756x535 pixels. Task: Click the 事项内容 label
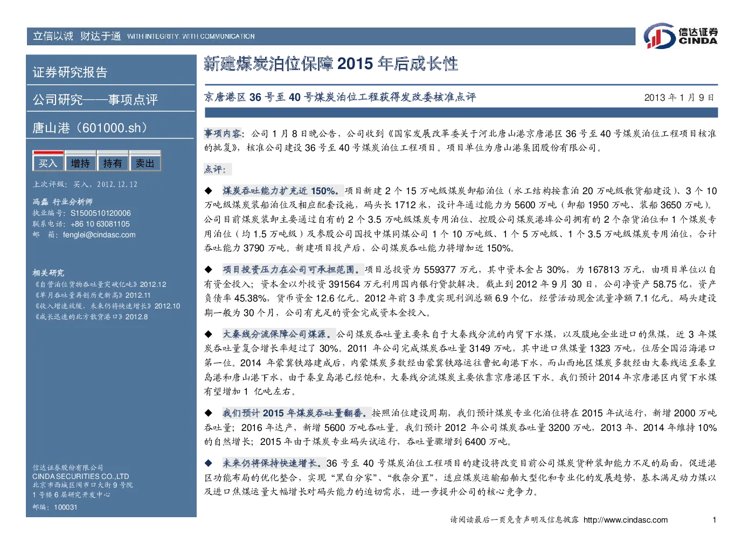224,133
